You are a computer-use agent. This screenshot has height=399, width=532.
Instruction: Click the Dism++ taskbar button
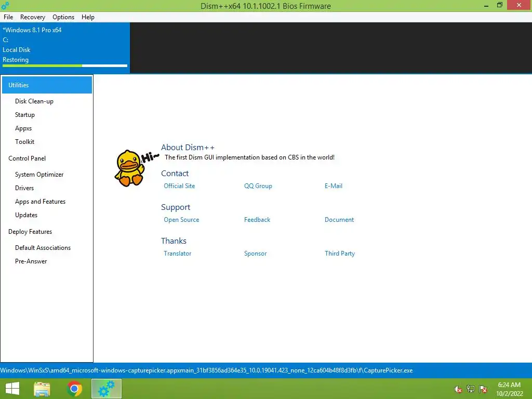[106, 389]
